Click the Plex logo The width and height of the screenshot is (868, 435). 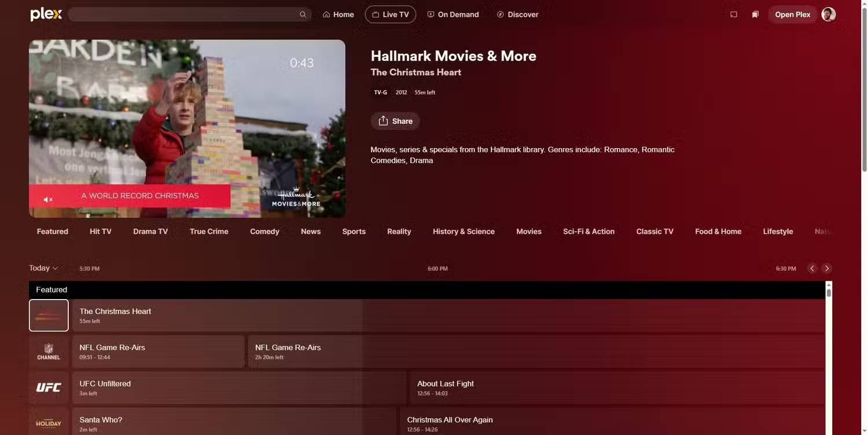click(46, 14)
